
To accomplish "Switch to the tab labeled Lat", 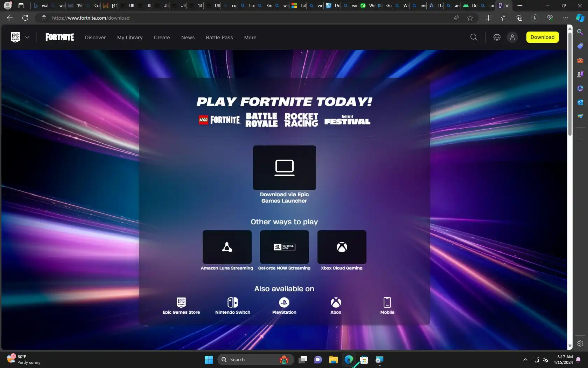I will tap(299, 6).
